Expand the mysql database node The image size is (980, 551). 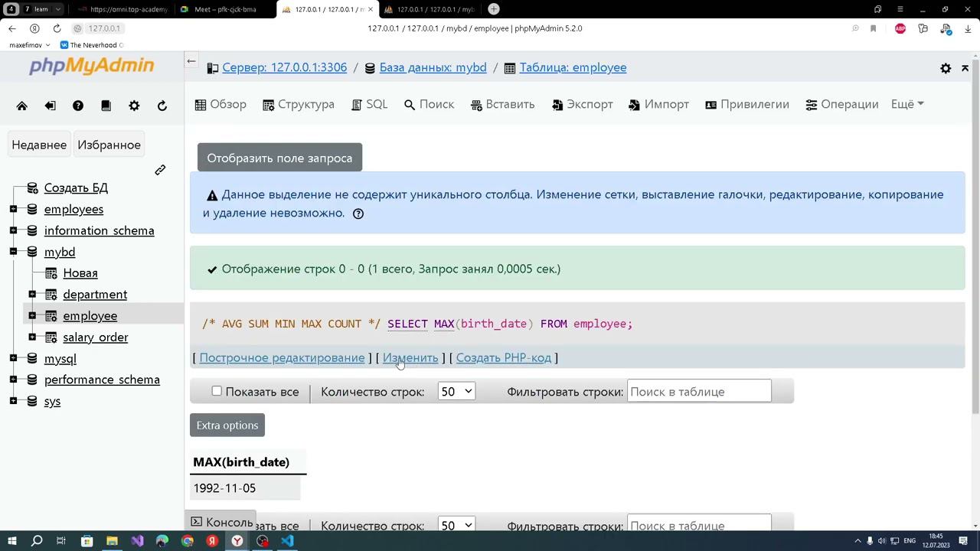click(x=13, y=358)
